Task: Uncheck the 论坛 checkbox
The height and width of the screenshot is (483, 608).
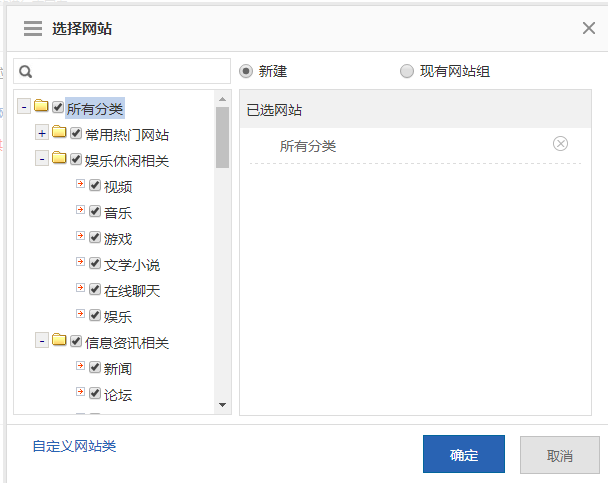Action: 95,393
